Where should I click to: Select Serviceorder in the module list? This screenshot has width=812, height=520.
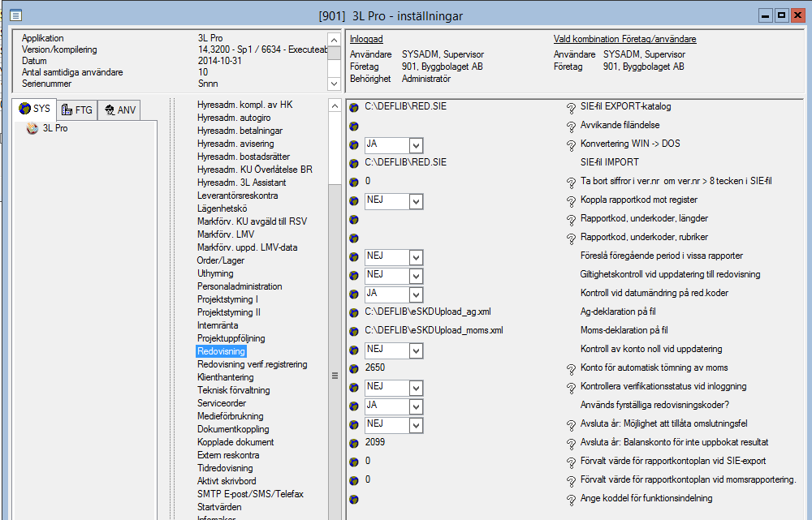coord(222,403)
